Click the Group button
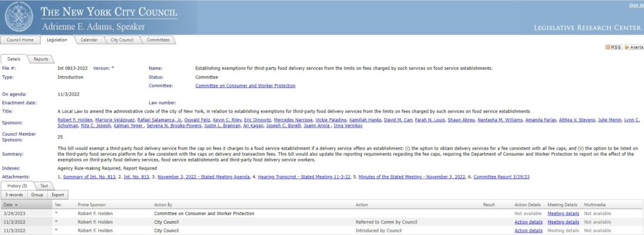644x235 pixels. tap(37, 195)
